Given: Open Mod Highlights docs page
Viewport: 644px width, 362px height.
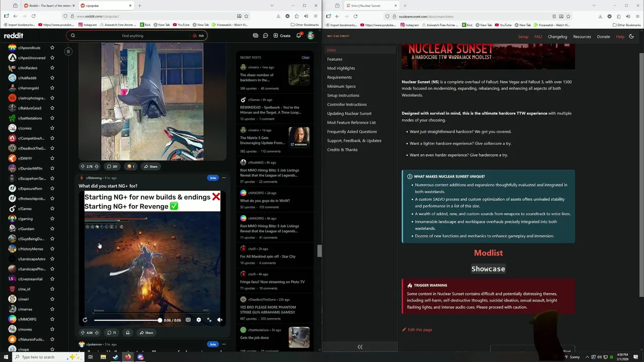Looking at the screenshot, I should pos(341,68).
